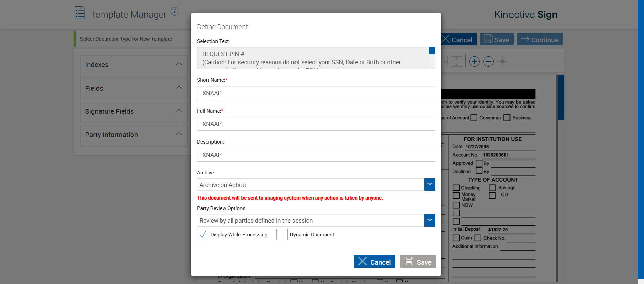Click the Selection Text scrollbar thumb
This screenshot has width=644, height=284.
432,51
